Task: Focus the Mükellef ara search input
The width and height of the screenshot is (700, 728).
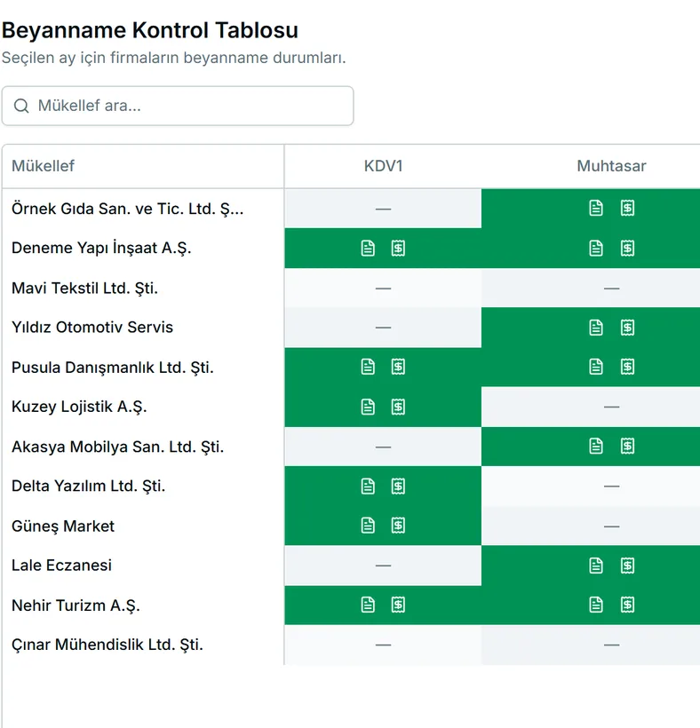Action: pos(178,106)
